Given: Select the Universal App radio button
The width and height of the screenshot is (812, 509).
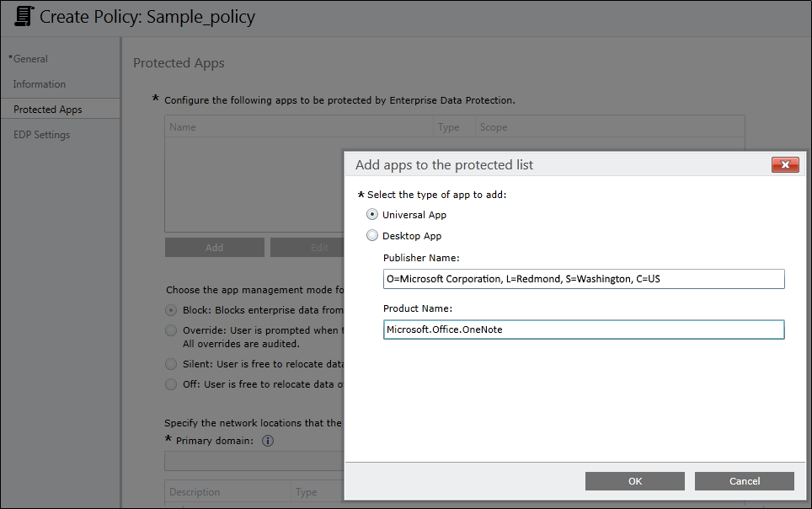Looking at the screenshot, I should (373, 215).
